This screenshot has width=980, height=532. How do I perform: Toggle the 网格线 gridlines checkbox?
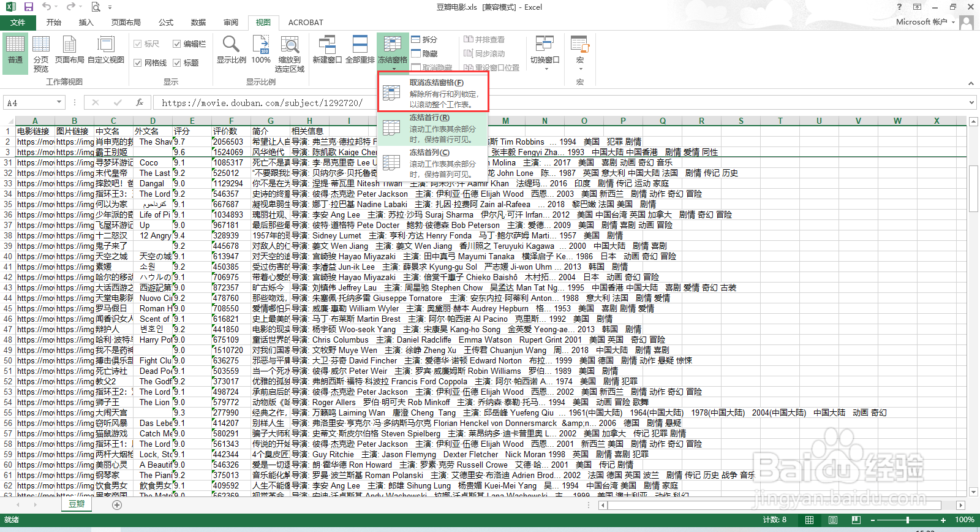tap(151, 63)
